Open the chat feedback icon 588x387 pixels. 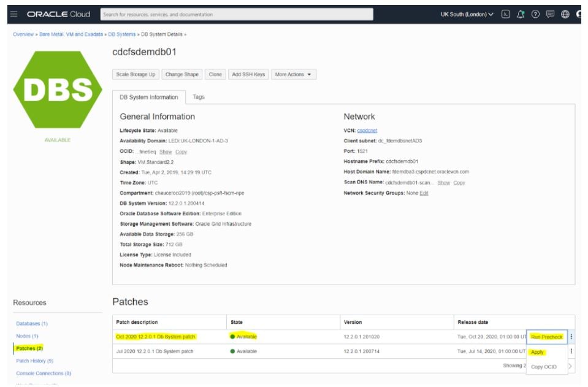point(550,14)
